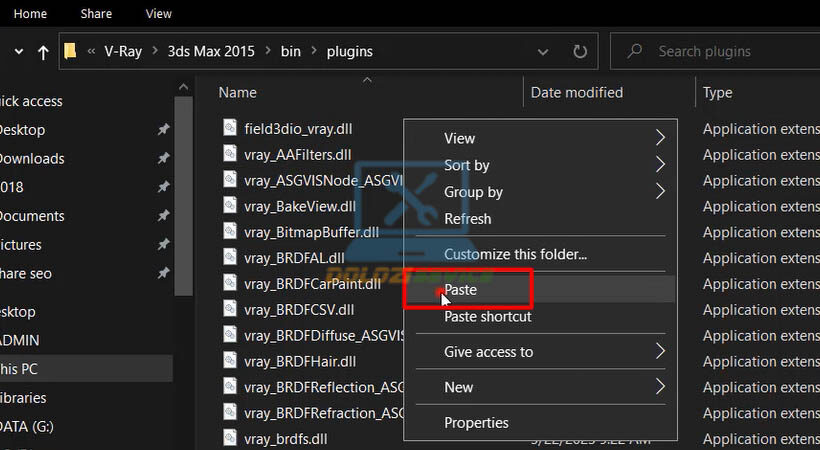This screenshot has width=820, height=450.
Task: Open the Share ribbon tab
Action: pyautogui.click(x=96, y=14)
